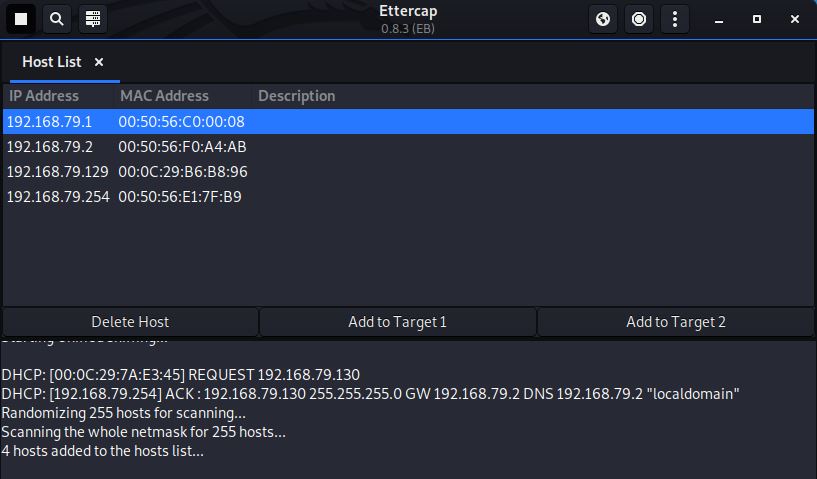Select host 192.168.79.254 row
This screenshot has width=817, height=479.
pos(57,197)
